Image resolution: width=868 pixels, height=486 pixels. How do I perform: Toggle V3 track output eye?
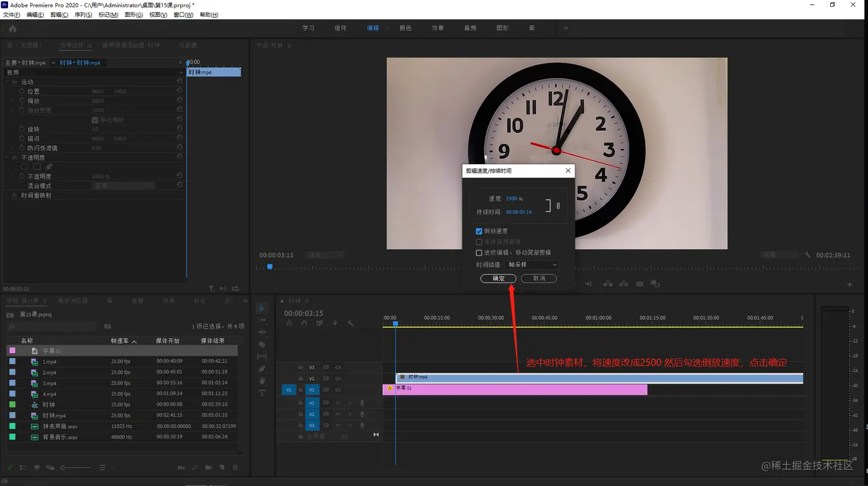click(x=338, y=367)
